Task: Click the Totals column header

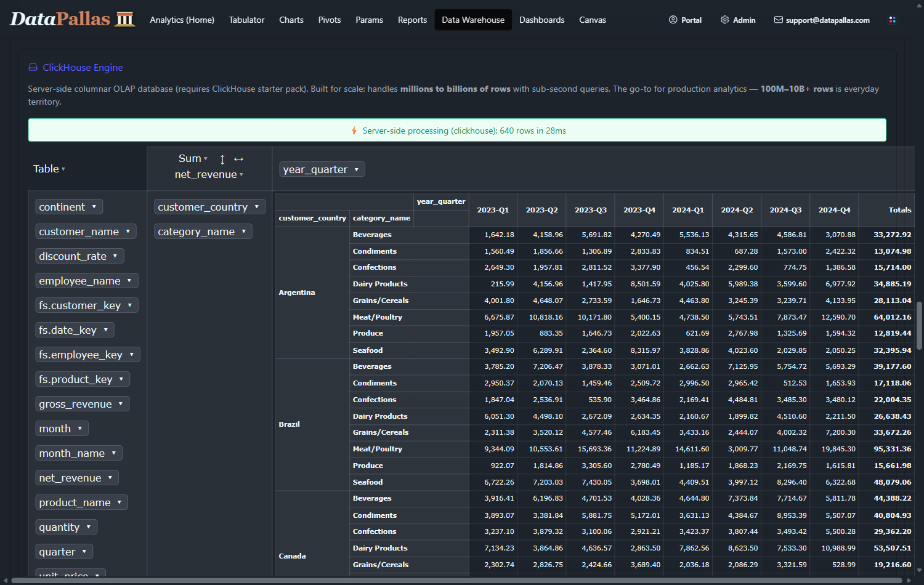Action: [x=887, y=210]
